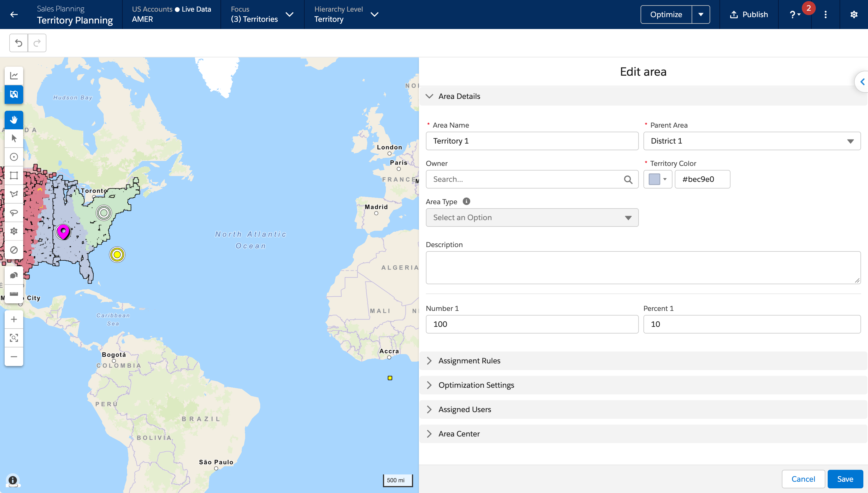
Task: Open the more options kebab menu
Action: [826, 14]
